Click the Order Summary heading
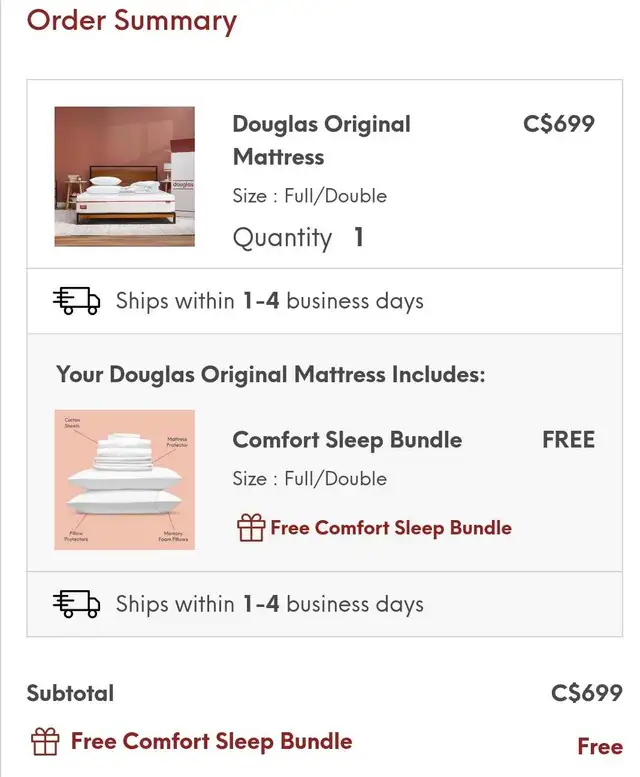This screenshot has height=777, width=640. [x=132, y=21]
